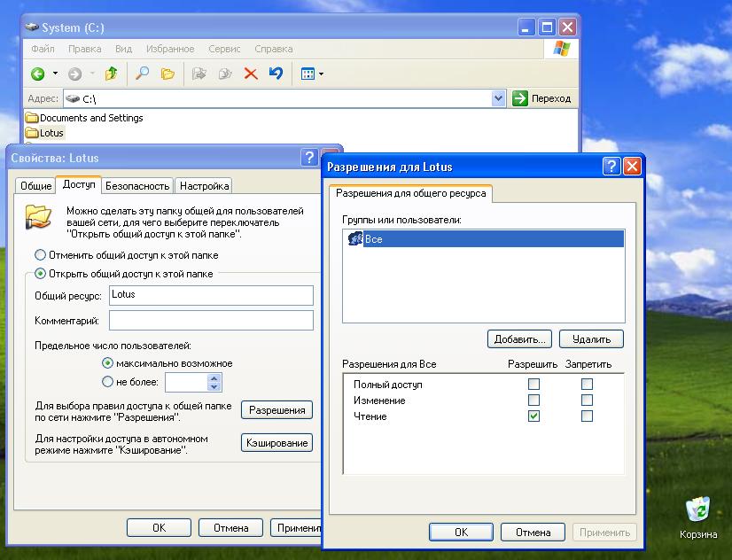Viewport: 732px width, 560px height.
Task: Switch to the Доступ tab
Action: pos(79,184)
